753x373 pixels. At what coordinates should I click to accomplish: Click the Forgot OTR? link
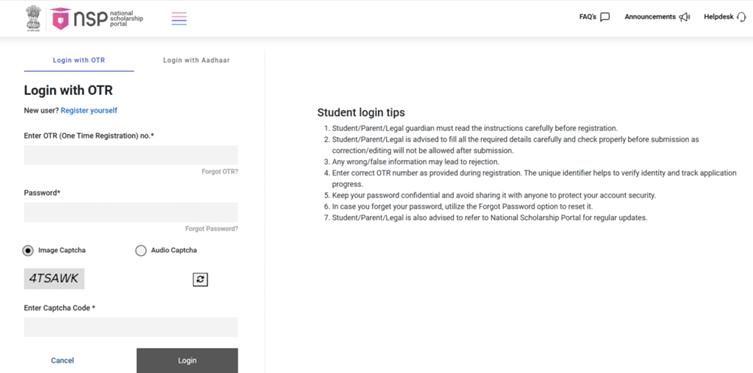pyautogui.click(x=220, y=171)
